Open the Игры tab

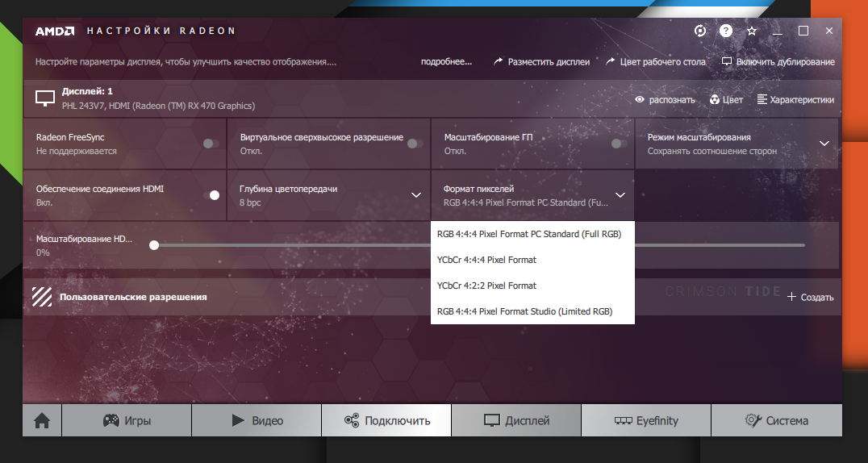pyautogui.click(x=127, y=421)
